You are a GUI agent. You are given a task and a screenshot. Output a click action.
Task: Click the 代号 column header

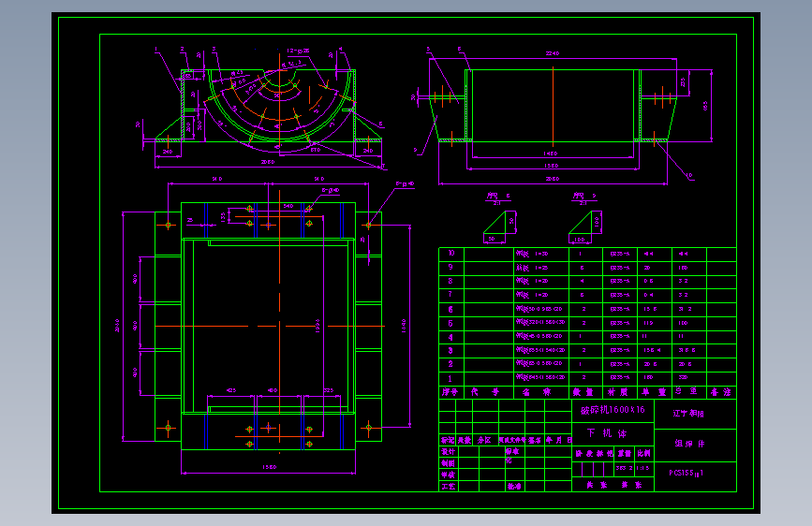pyautogui.click(x=485, y=392)
